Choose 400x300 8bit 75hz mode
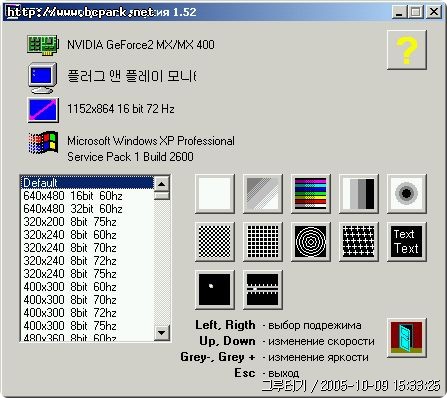 click(x=87, y=326)
